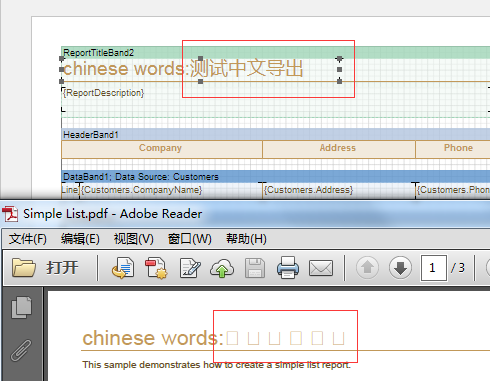The height and width of the screenshot is (381, 490).
Task: Click the create PDF icon with the star
Action: [x=156, y=268]
